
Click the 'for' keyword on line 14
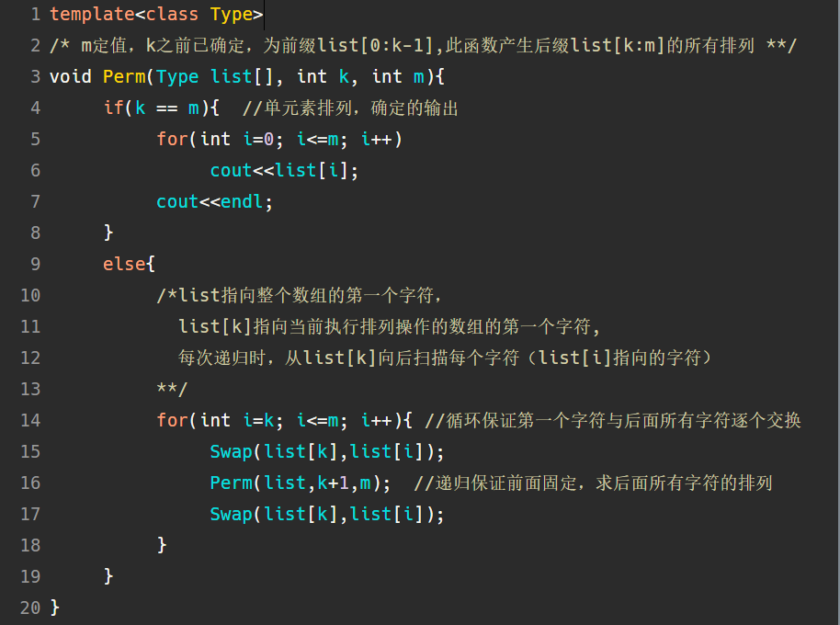coord(172,420)
